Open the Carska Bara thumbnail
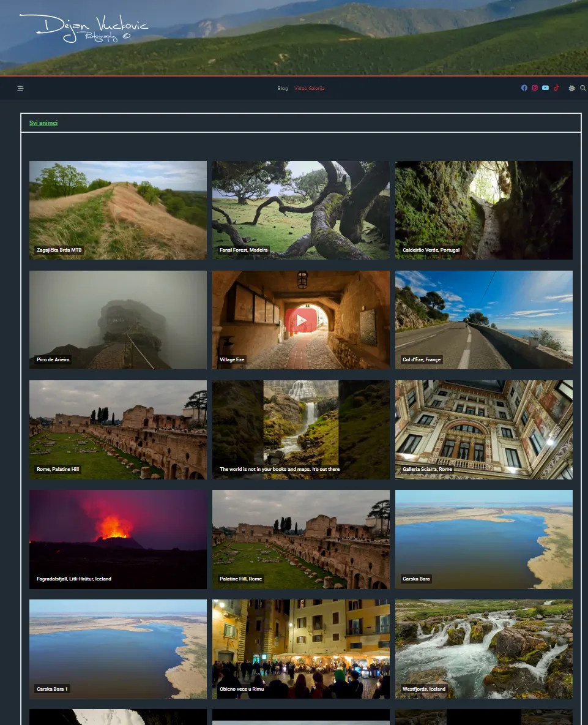588x725 pixels. point(483,539)
